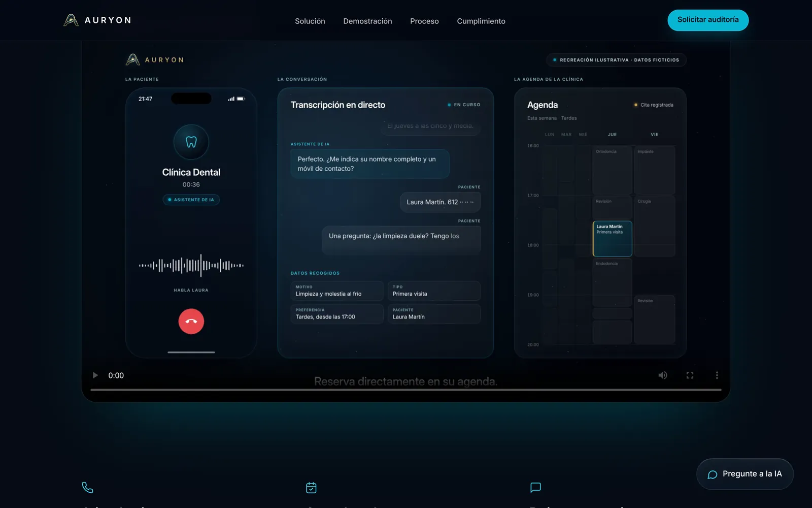Go to the Demostración section
This screenshot has height=508, width=812.
click(x=367, y=21)
